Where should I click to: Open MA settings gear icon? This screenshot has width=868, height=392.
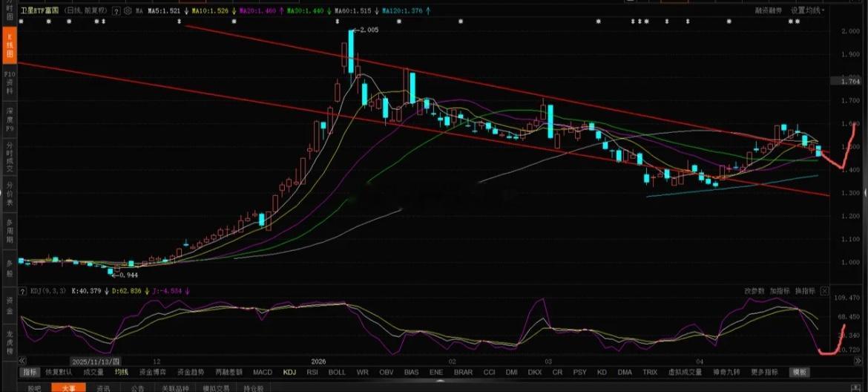click(x=128, y=10)
